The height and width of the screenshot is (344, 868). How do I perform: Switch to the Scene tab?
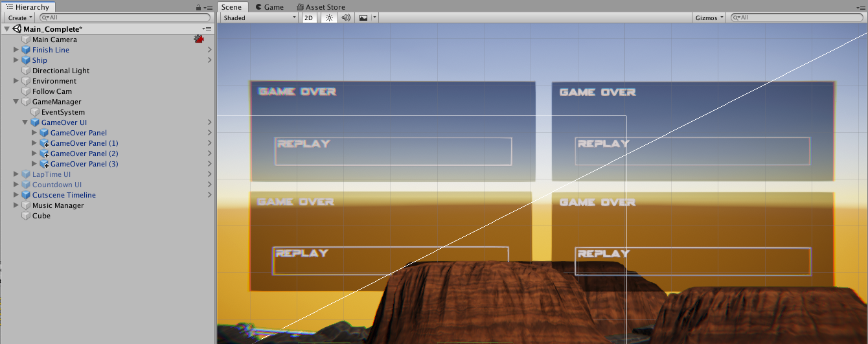point(231,6)
